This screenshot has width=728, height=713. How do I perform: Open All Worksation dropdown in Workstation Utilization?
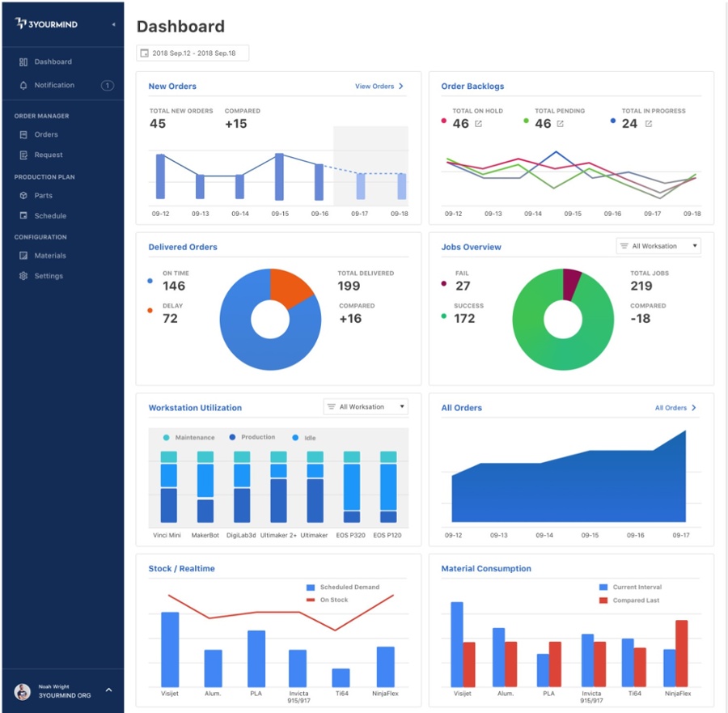(365, 407)
